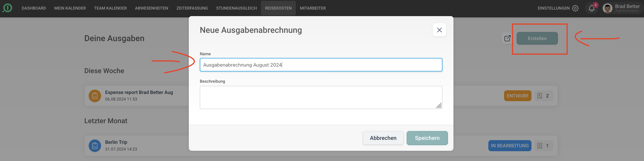
Task: Click the receipt icon next to ENTWURF
Action: [x=540, y=96]
